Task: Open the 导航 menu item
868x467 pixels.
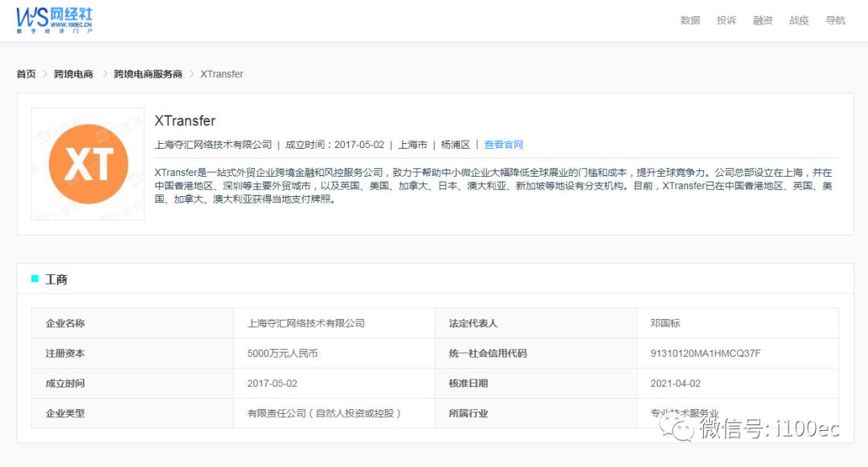Action: point(835,20)
